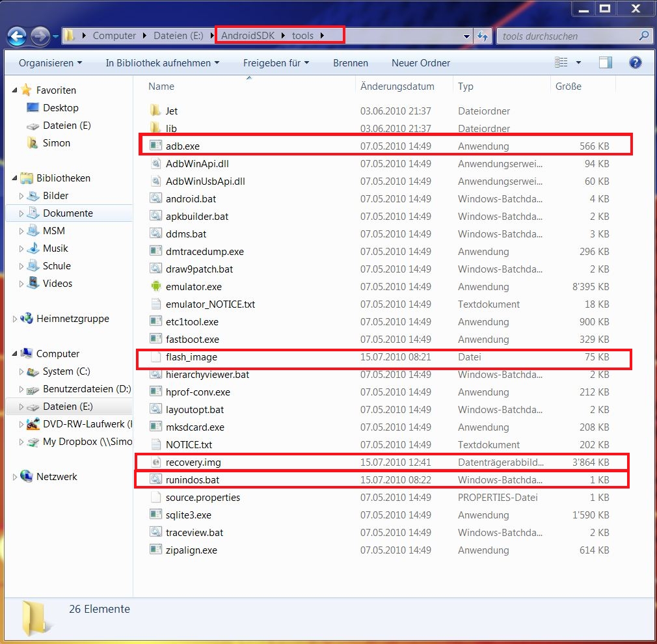Viewport: 657px width, 644px height.
Task: Open In Bibliothek aufnehmen menu
Action: pos(163,63)
